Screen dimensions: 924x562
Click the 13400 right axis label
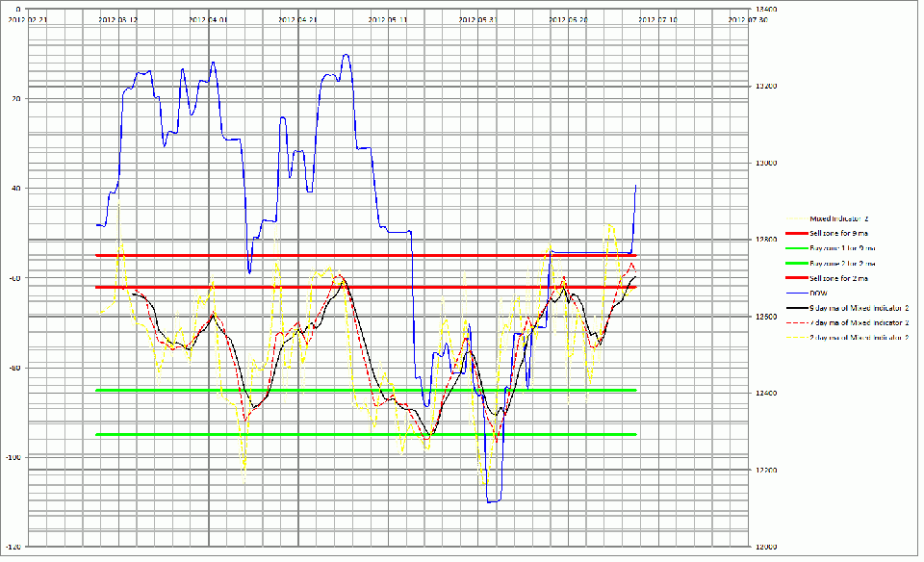pos(765,10)
